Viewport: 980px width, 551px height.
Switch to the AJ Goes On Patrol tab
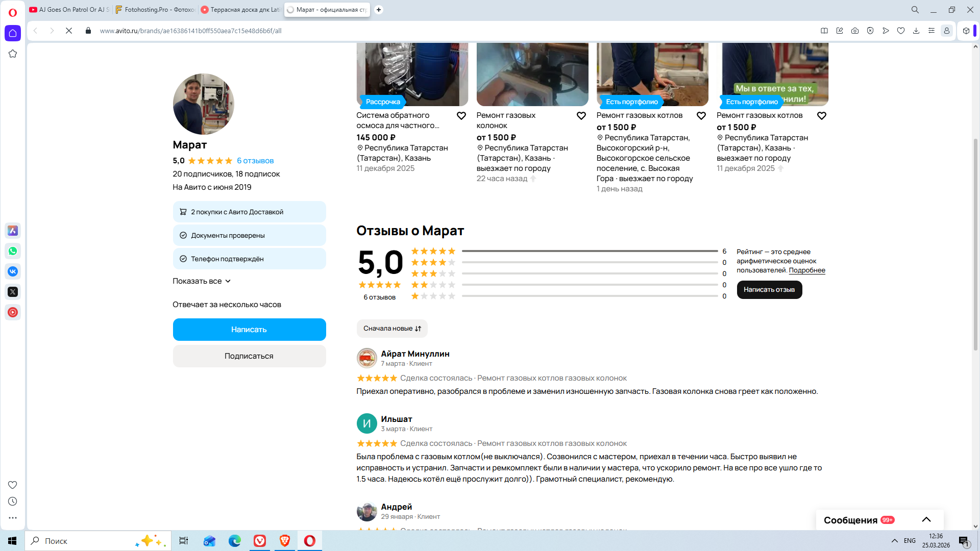[x=70, y=10]
